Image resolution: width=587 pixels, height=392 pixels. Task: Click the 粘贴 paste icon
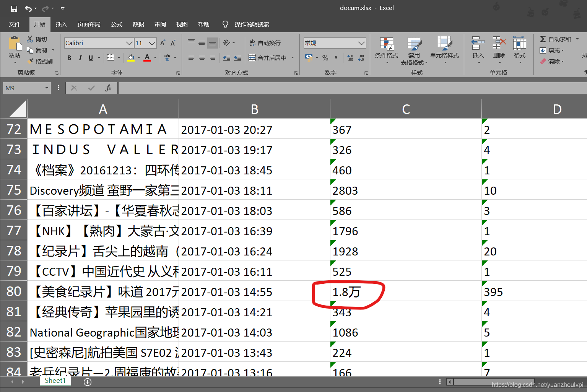point(15,44)
